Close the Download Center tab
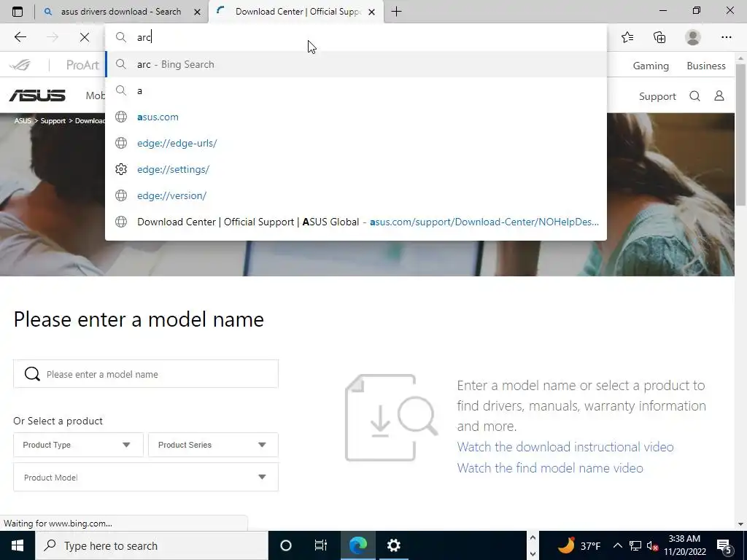The height and width of the screenshot is (560, 747). pos(371,12)
